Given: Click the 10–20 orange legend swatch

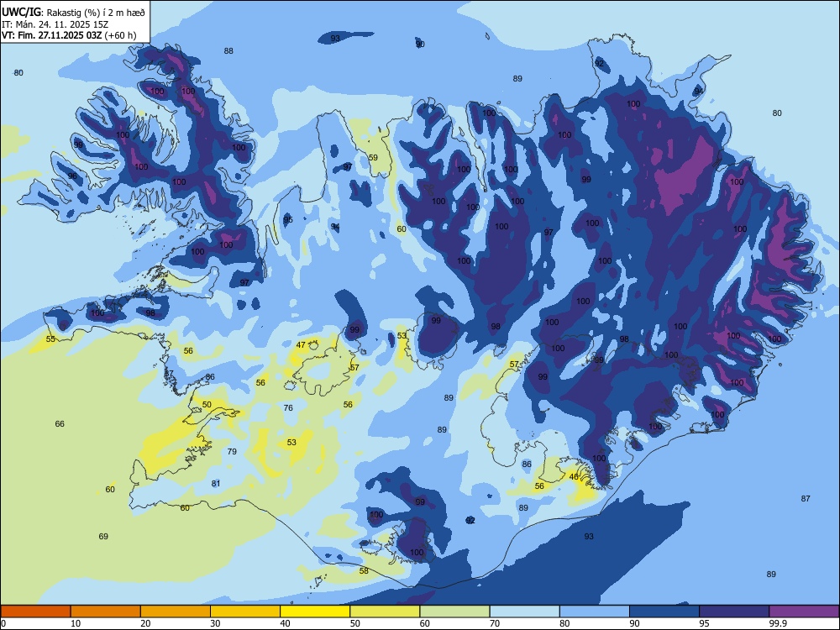Looking at the screenshot, I should pyautogui.click(x=106, y=612).
